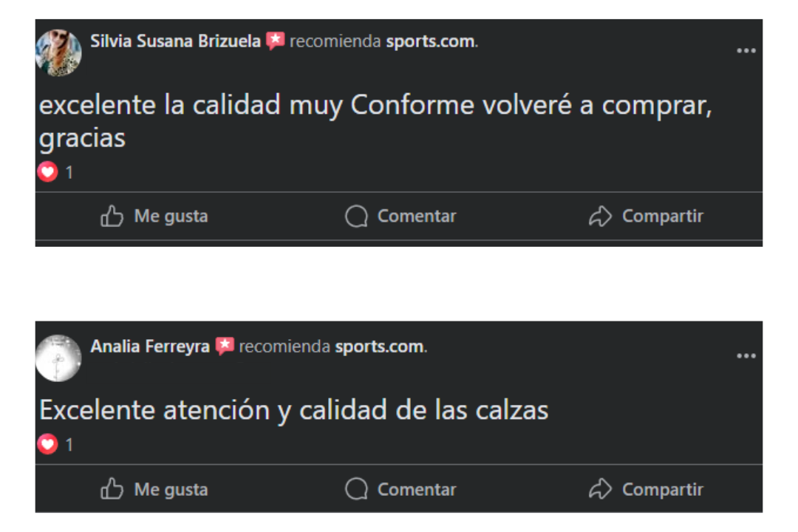Like Silvia's post with Me gusta
This screenshot has width=798, height=532.
point(154,216)
